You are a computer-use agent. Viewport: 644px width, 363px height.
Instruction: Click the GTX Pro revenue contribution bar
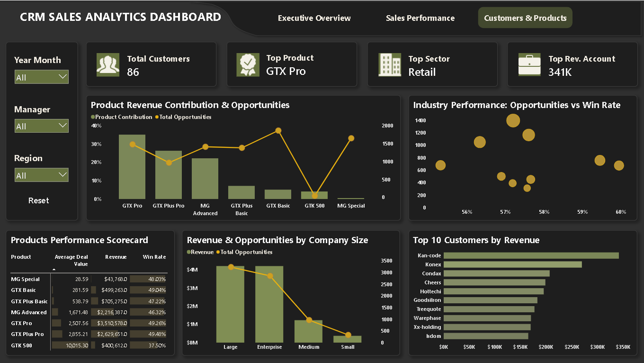pos(132,167)
